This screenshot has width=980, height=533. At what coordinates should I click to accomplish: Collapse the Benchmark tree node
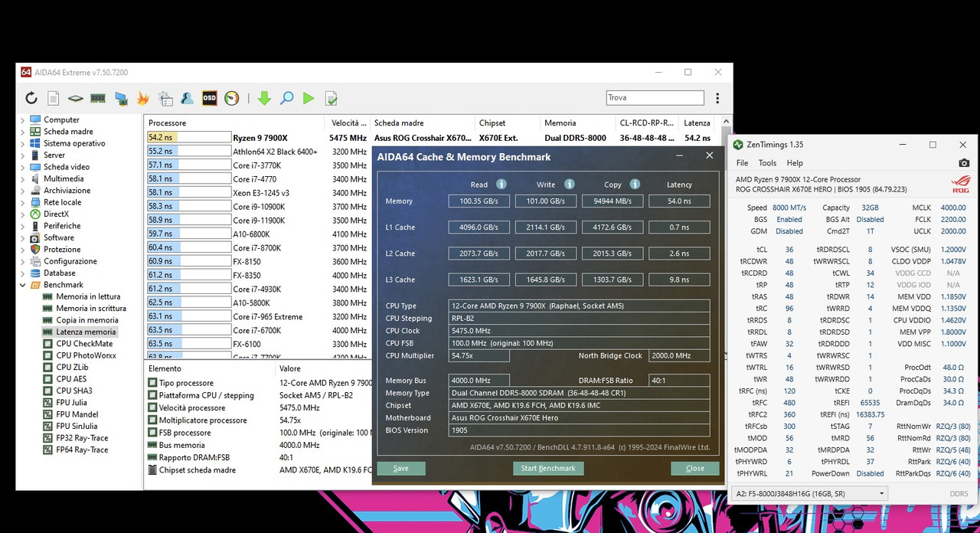coord(22,285)
